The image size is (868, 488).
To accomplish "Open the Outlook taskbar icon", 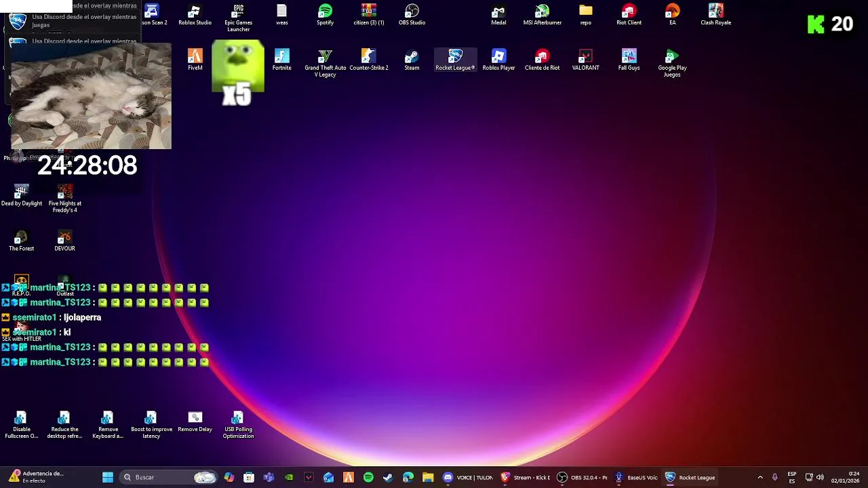I will pos(328,477).
